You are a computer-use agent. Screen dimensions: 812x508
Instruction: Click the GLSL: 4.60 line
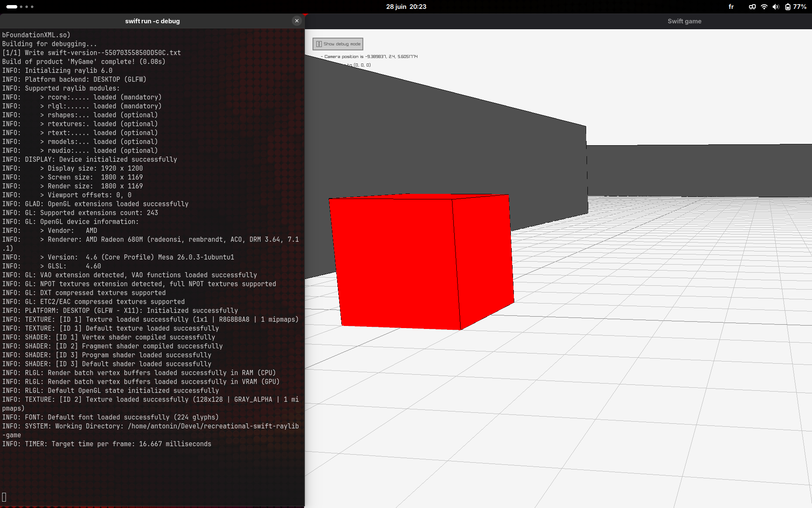(52, 266)
